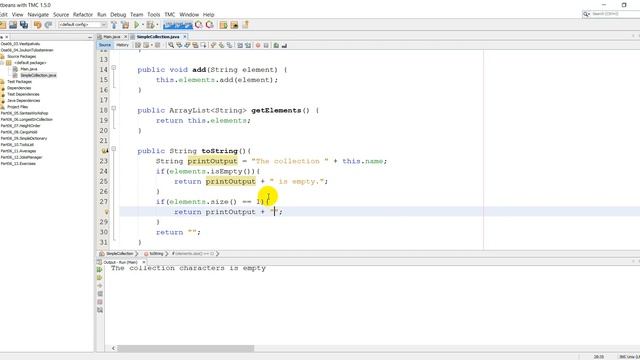Click the override marker on line 22
This screenshot has height=360, width=640.
(x=104, y=151)
